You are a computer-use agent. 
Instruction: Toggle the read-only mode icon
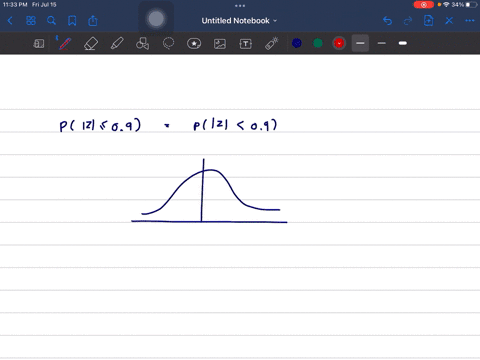pyautogui.click(x=39, y=43)
